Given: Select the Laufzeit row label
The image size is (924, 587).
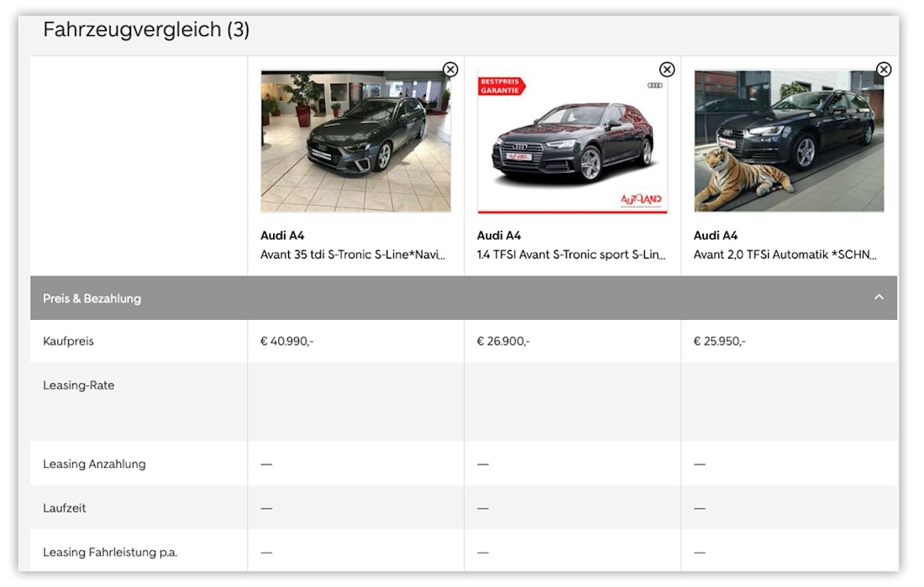Looking at the screenshot, I should pyautogui.click(x=64, y=508).
